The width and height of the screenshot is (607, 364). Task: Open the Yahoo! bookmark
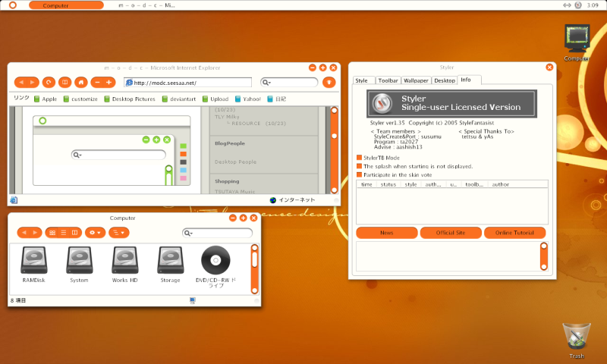248,99
